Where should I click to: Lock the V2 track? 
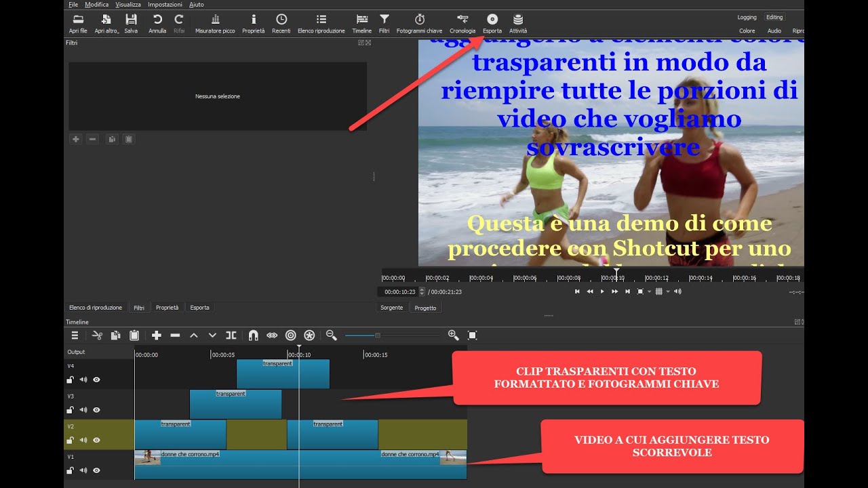(70, 440)
